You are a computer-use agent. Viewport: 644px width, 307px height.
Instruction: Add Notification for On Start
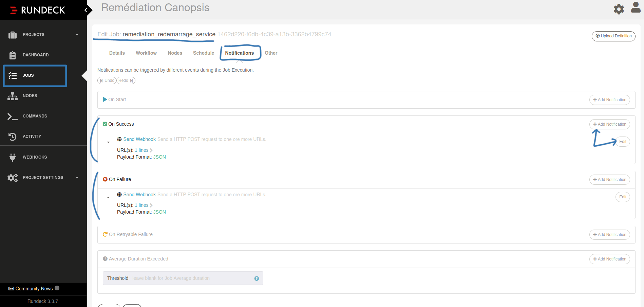coord(609,100)
